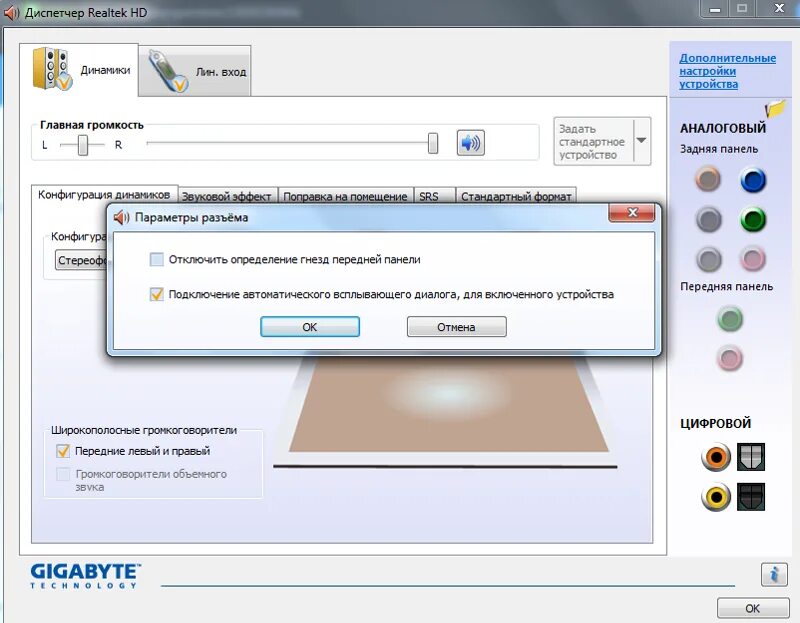Minimize the Диспетчер Realtek HD window
Image resolution: width=800 pixels, height=623 pixels.
(715, 9)
